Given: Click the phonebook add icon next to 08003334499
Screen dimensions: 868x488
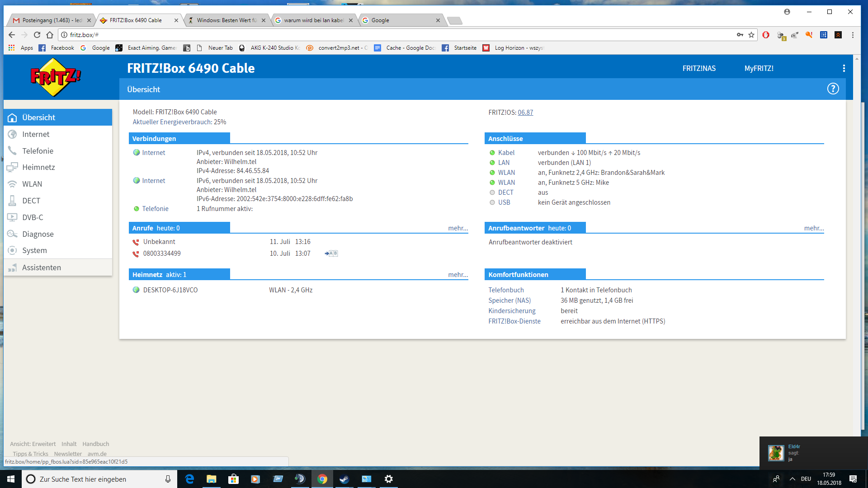Looking at the screenshot, I should pos(331,253).
